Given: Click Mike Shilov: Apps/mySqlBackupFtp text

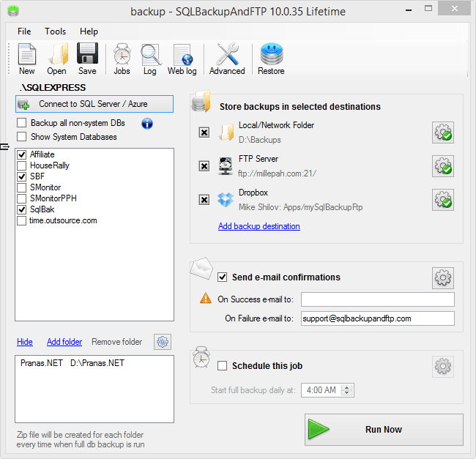Looking at the screenshot, I should pyautogui.click(x=300, y=207).
